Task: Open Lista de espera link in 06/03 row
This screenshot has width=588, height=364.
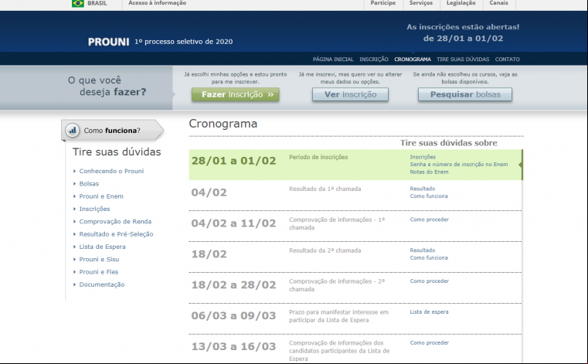Action: tap(429, 312)
